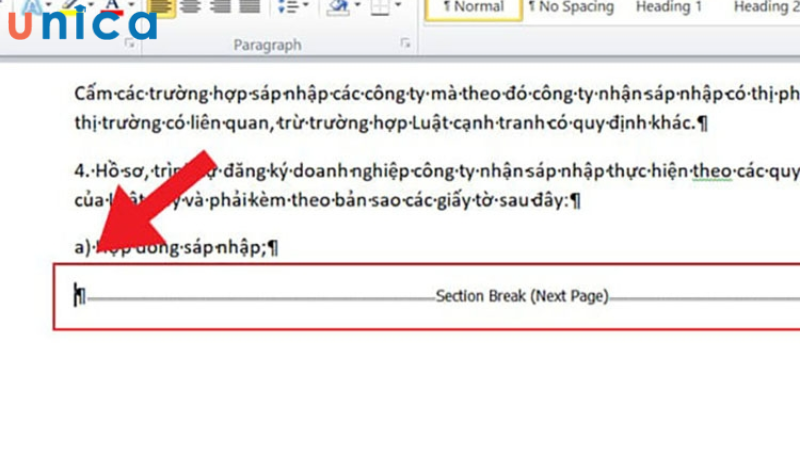Click in the line "a) Hợp đồng sáp nhập;"

click(x=176, y=248)
